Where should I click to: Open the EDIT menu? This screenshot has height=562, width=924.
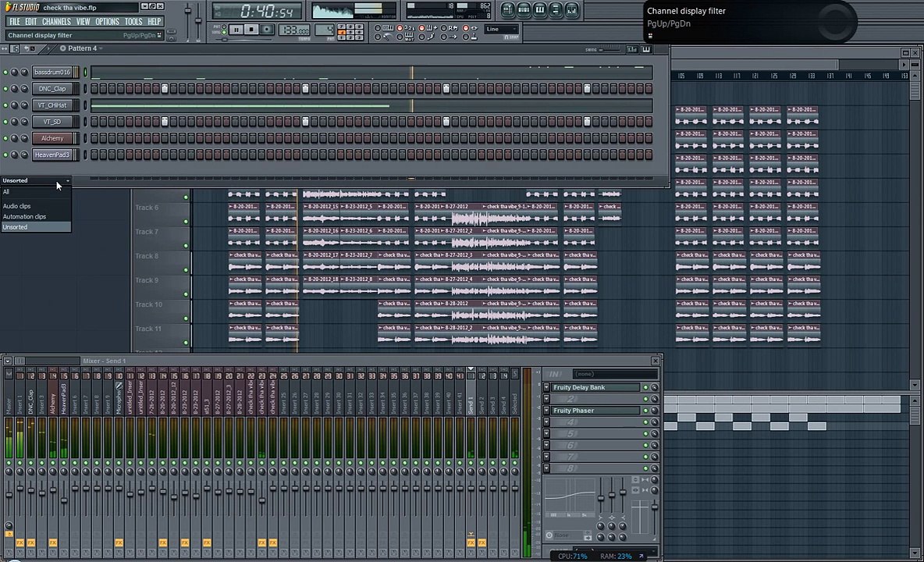(30, 21)
